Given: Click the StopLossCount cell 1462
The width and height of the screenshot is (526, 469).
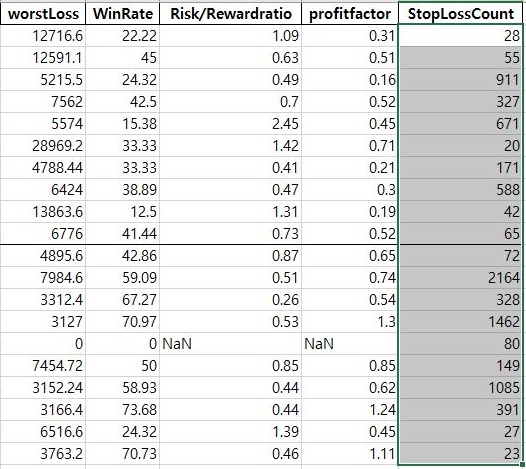Looking at the screenshot, I should [x=461, y=322].
